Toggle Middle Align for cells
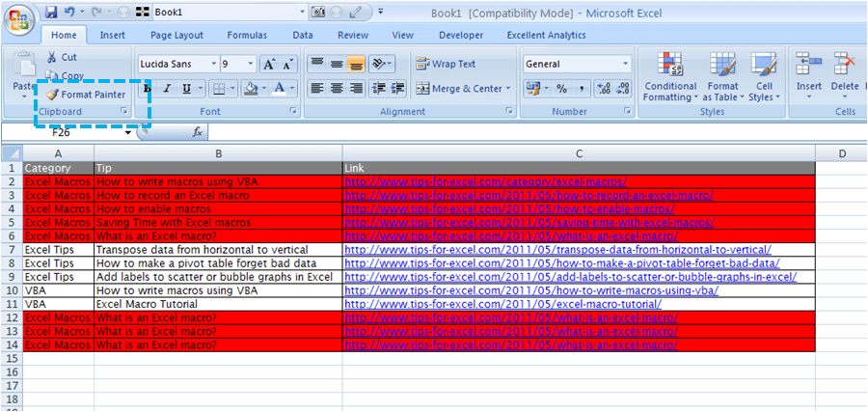Image resolution: width=868 pixels, height=412 pixels. coord(337,65)
